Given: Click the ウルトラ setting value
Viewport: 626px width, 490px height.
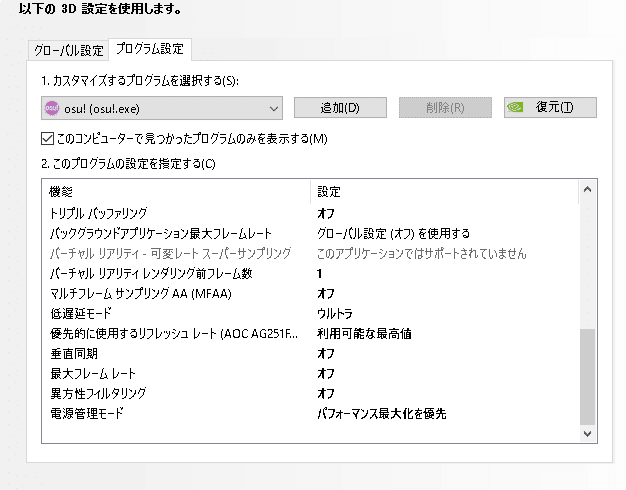Looking at the screenshot, I should click(x=335, y=313).
